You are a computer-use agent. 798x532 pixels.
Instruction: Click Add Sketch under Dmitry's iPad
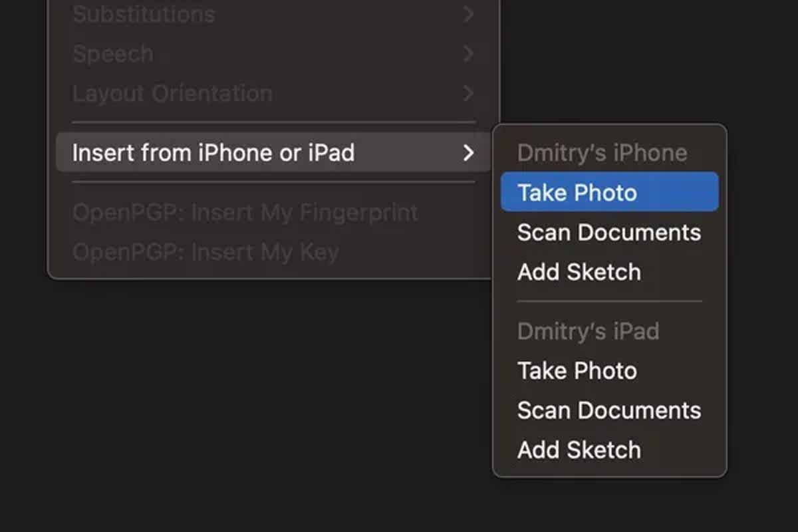(x=579, y=450)
